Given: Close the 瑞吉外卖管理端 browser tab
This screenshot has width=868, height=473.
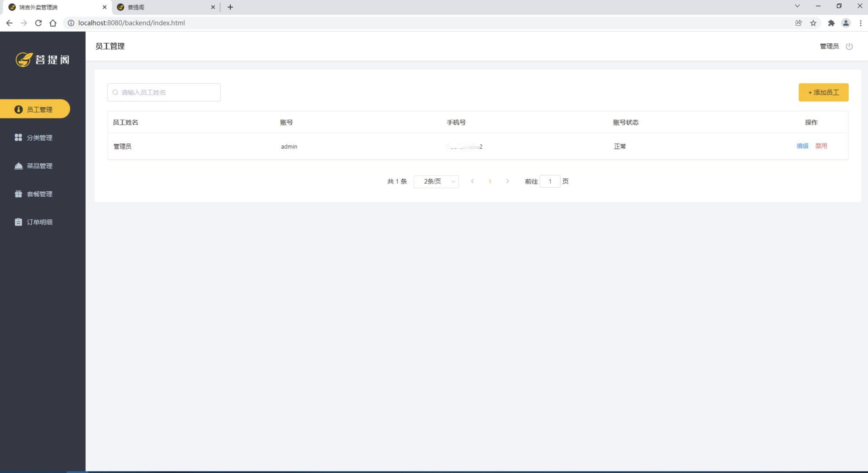Looking at the screenshot, I should [x=104, y=7].
